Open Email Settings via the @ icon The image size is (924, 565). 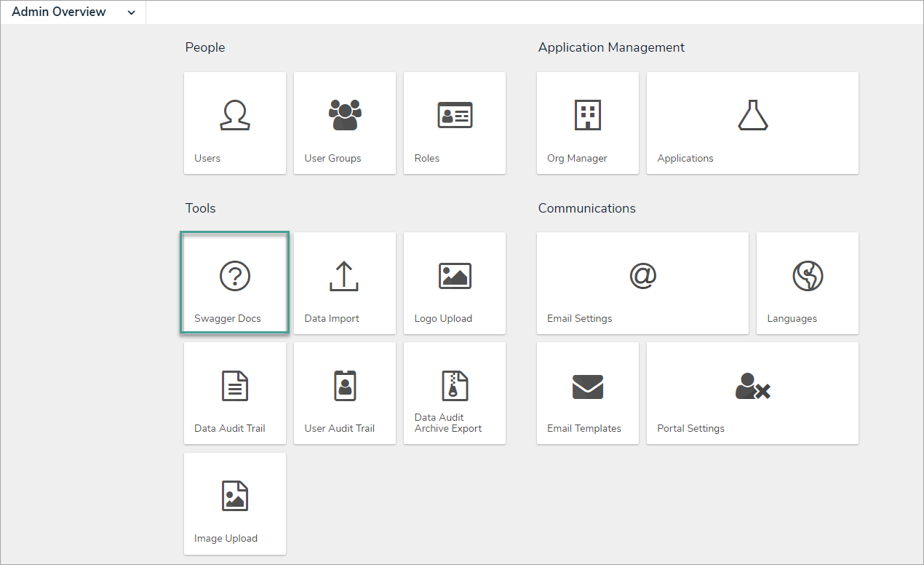[x=642, y=276]
